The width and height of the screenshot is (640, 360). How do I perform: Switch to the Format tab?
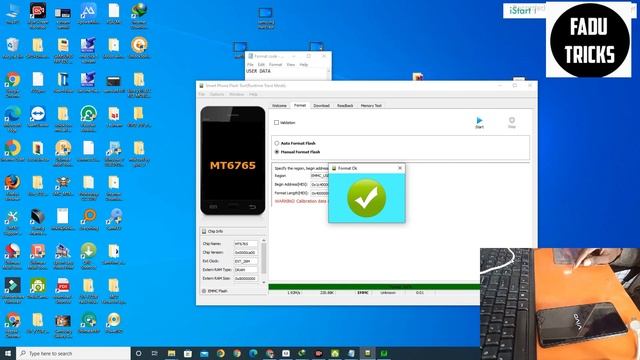point(300,105)
